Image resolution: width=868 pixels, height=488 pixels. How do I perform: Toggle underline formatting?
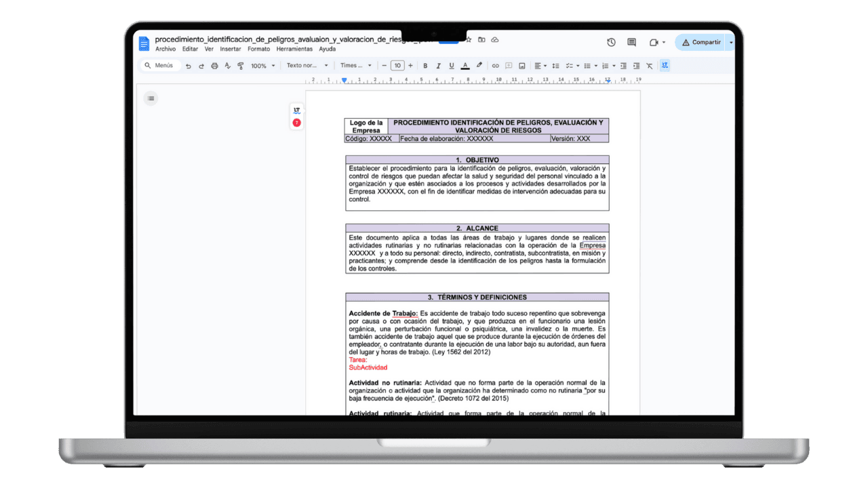pos(451,65)
